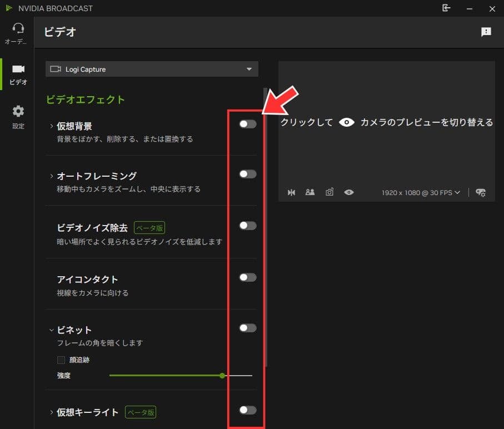Viewport: 504px width, 429px height.
Task: Open the 1920 x 1080 @ 30 FPS dropdown
Action: [421, 192]
